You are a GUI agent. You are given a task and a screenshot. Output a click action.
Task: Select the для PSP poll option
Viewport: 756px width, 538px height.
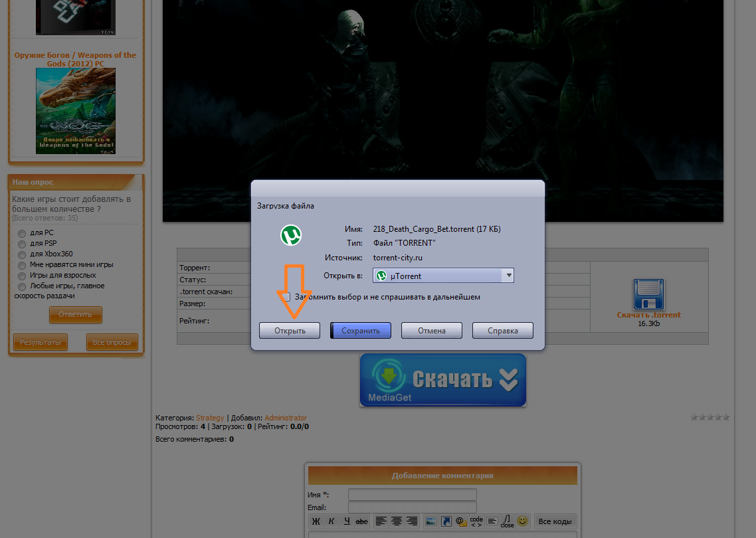pyautogui.click(x=22, y=244)
